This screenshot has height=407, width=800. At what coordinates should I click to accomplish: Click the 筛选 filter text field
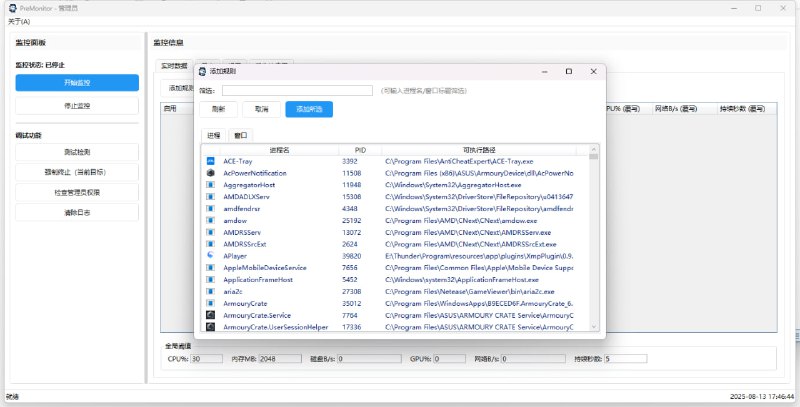tap(298, 90)
